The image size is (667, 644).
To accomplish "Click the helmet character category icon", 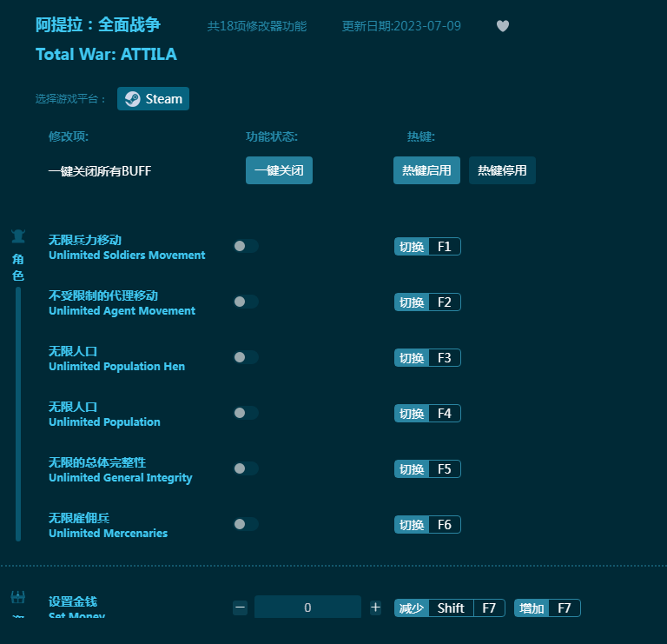I will point(18,236).
